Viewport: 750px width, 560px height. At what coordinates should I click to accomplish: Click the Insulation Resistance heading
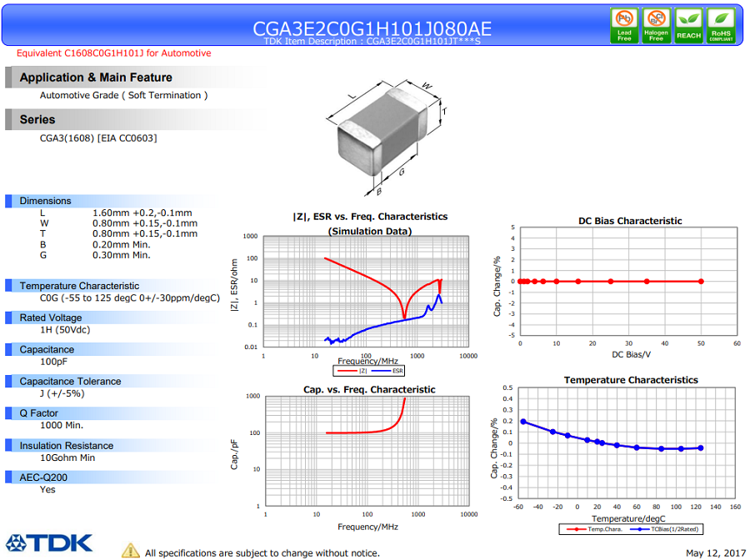point(67,446)
